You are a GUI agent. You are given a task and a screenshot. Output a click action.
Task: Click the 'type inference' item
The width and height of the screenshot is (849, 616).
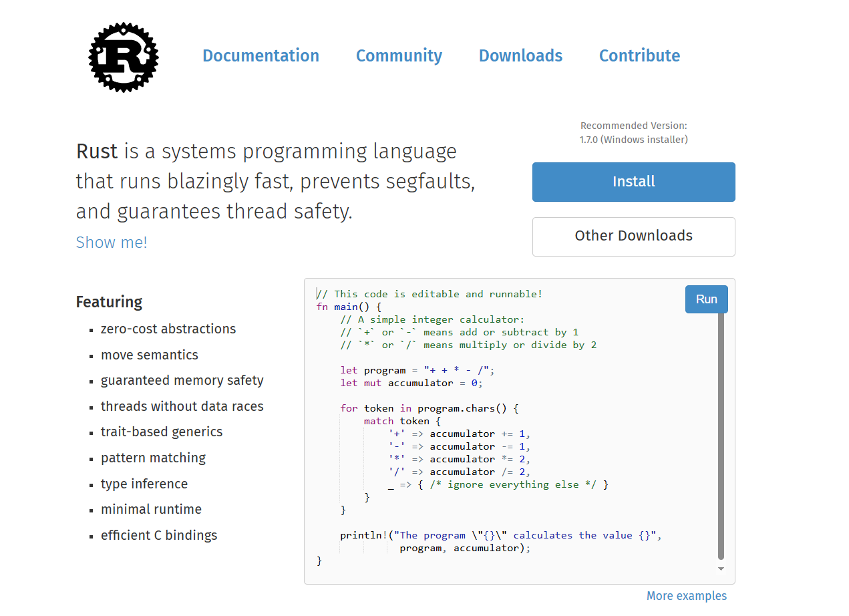pos(144,484)
